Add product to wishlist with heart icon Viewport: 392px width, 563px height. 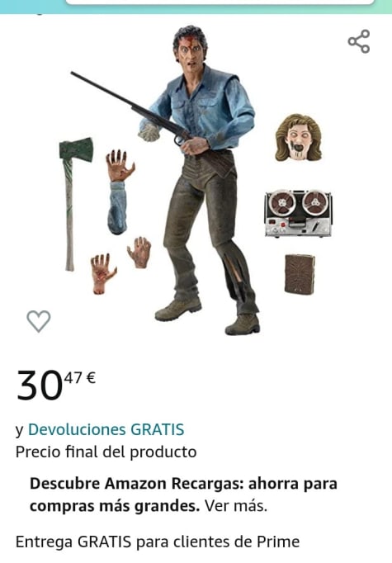[39, 320]
